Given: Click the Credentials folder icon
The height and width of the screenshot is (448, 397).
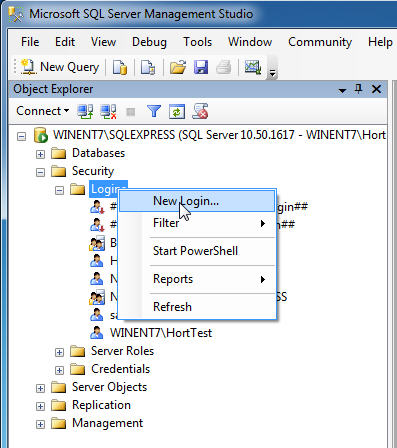Looking at the screenshot, I should (78, 370).
